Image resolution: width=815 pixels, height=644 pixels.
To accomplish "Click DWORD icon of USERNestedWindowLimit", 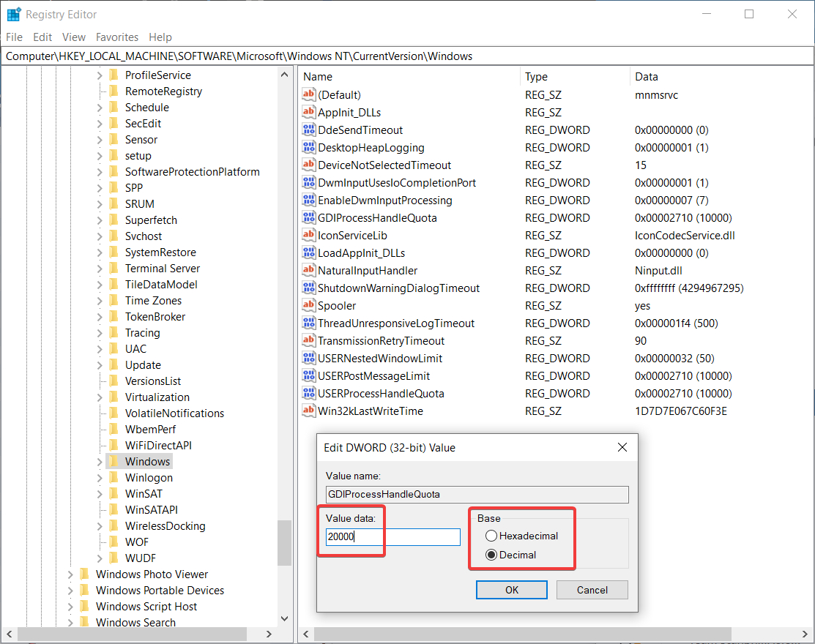I will click(309, 359).
